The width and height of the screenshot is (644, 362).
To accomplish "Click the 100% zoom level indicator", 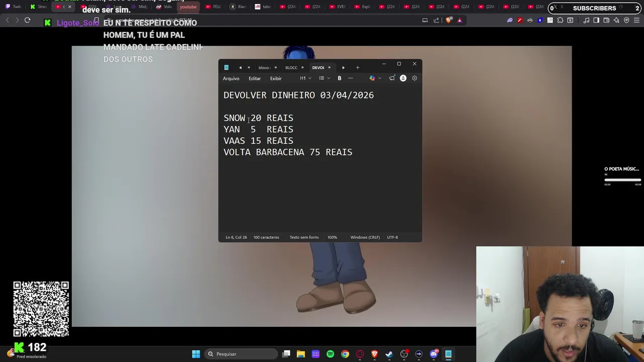I will 332,237.
